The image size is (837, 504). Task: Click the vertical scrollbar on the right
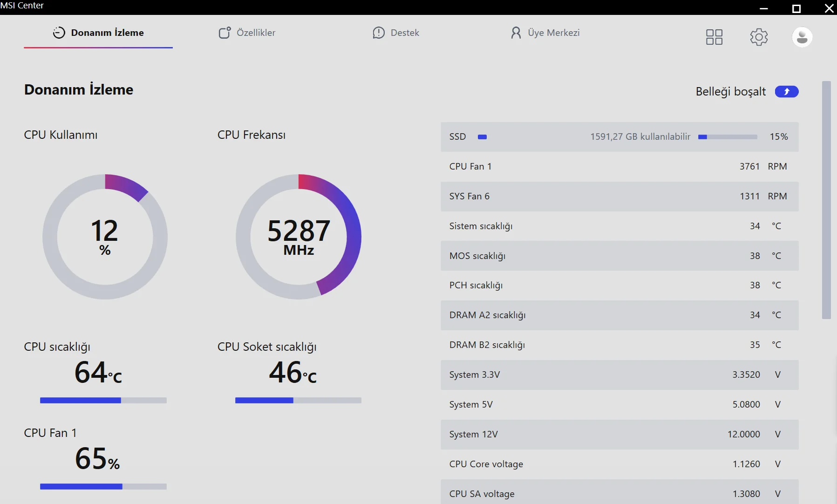coord(826,200)
